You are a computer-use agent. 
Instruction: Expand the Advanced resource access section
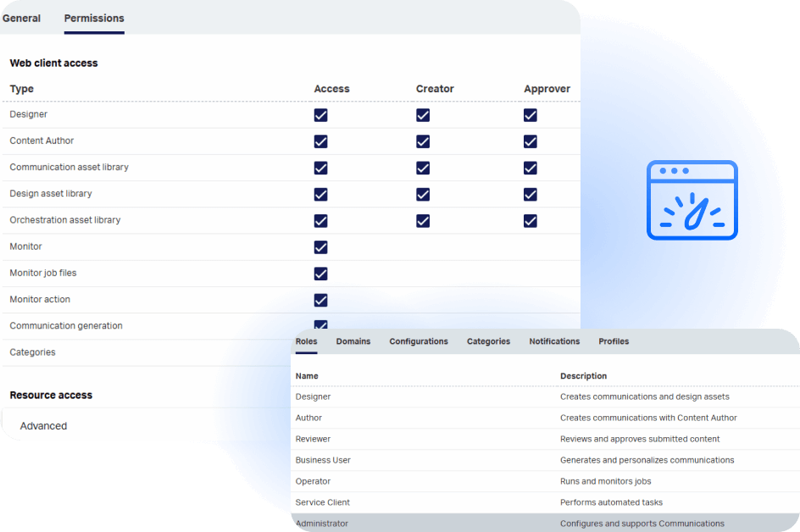[x=43, y=426]
